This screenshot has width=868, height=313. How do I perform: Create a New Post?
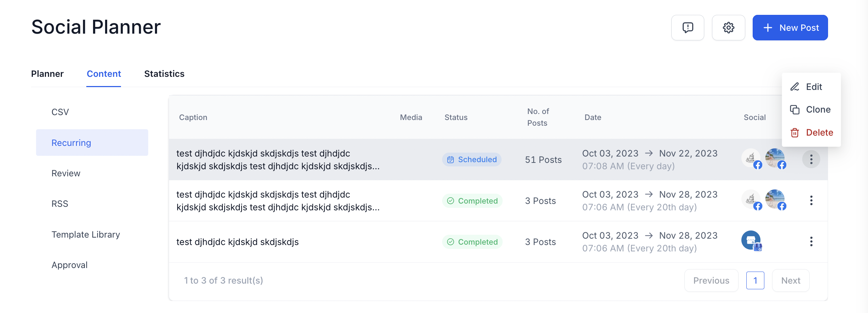(790, 28)
